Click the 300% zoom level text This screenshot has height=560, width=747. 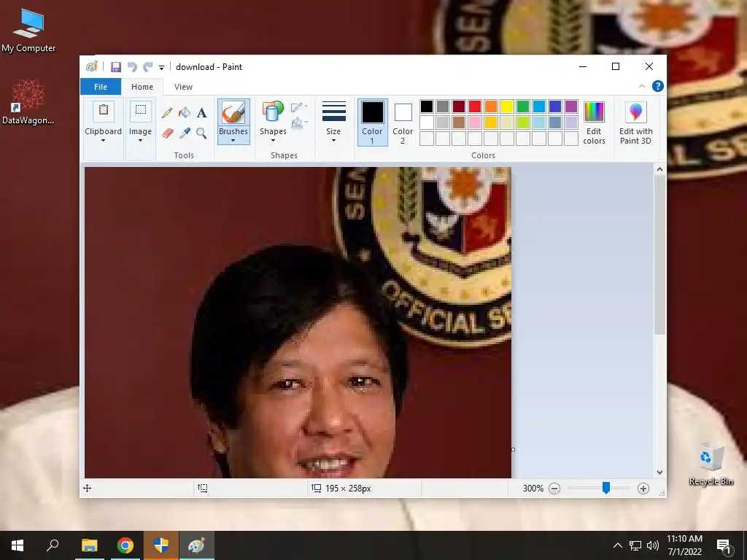pyautogui.click(x=533, y=489)
